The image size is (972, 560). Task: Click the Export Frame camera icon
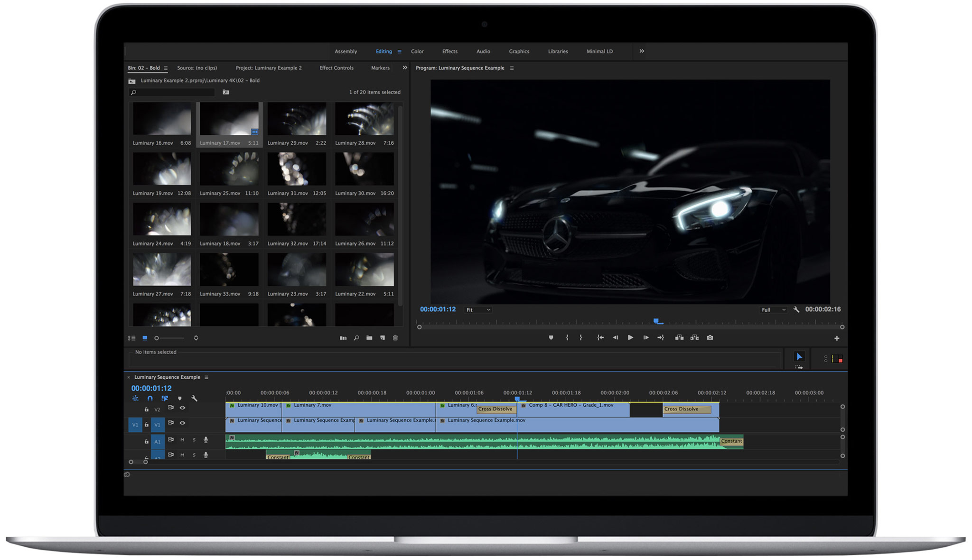click(710, 338)
